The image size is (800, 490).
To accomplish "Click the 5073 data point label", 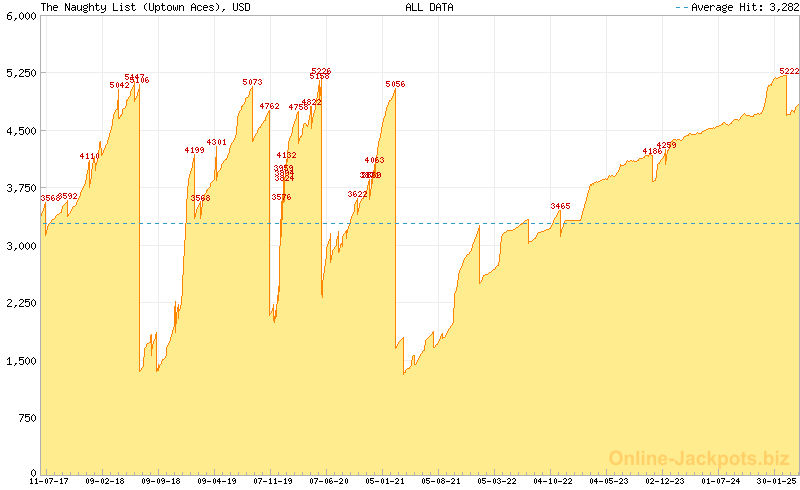I will [252, 82].
